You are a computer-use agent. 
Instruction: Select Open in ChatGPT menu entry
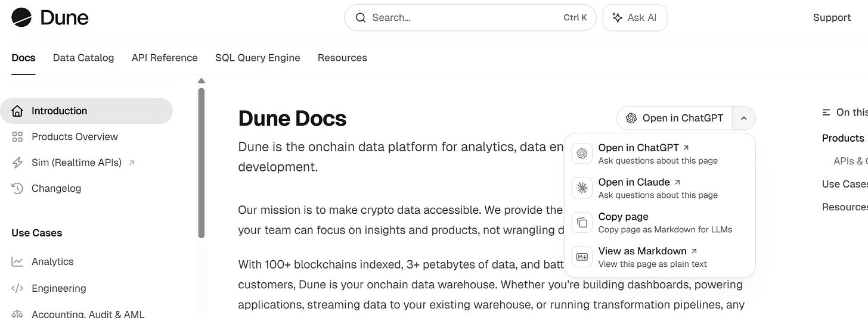point(660,154)
